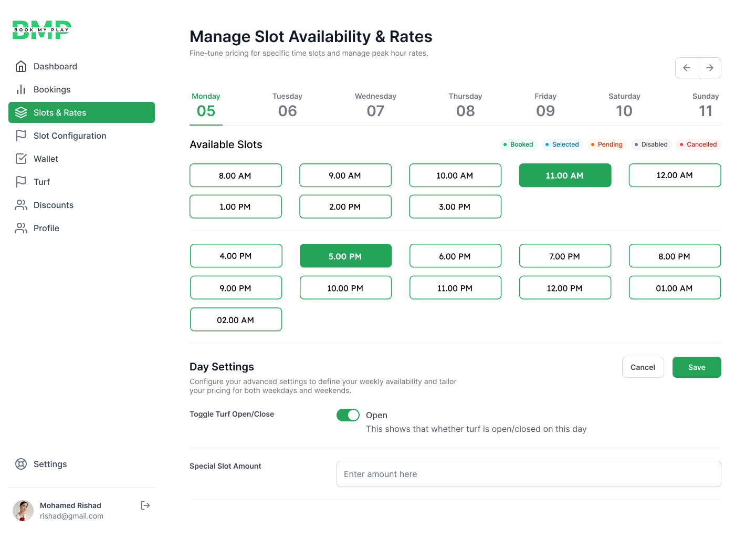
Task: Select the Slots & Rates layers icon
Action: point(21,112)
